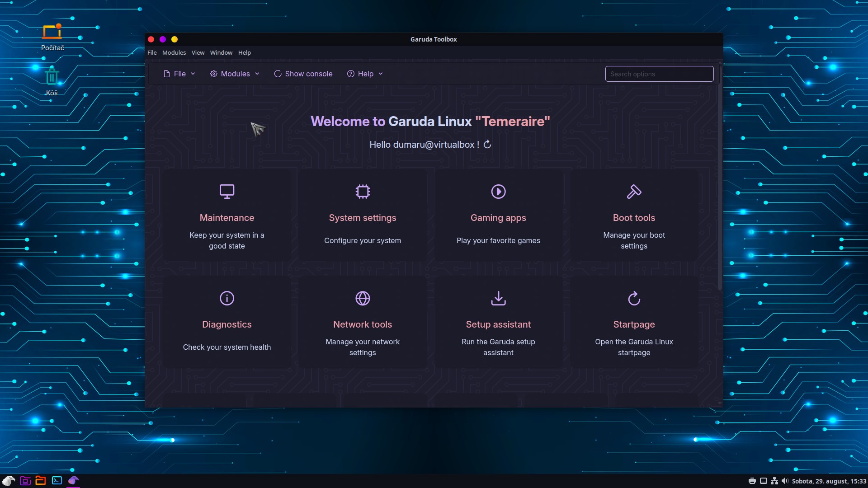Open the printer tray icon
This screenshot has height=488, width=868.
[x=752, y=481]
